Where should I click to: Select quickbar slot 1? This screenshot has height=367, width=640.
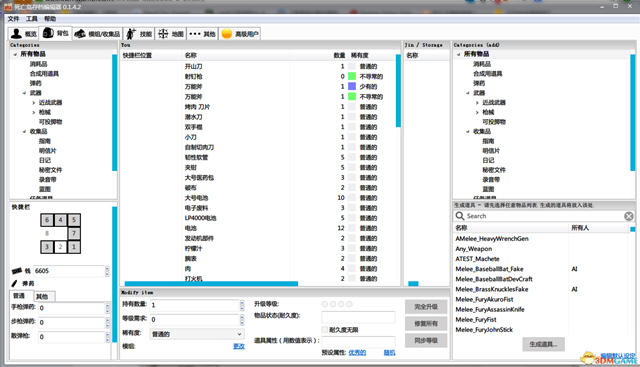[x=74, y=247]
